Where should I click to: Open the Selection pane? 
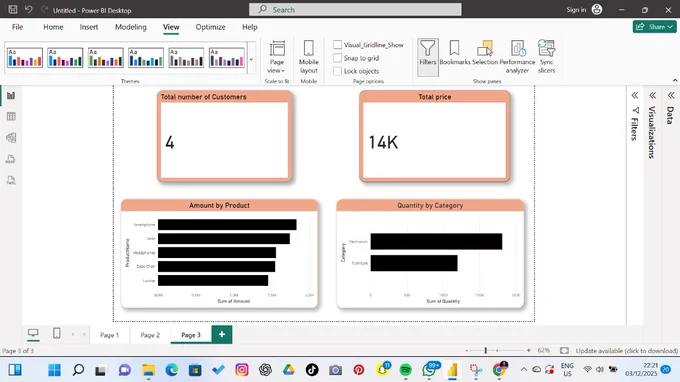tap(485, 53)
